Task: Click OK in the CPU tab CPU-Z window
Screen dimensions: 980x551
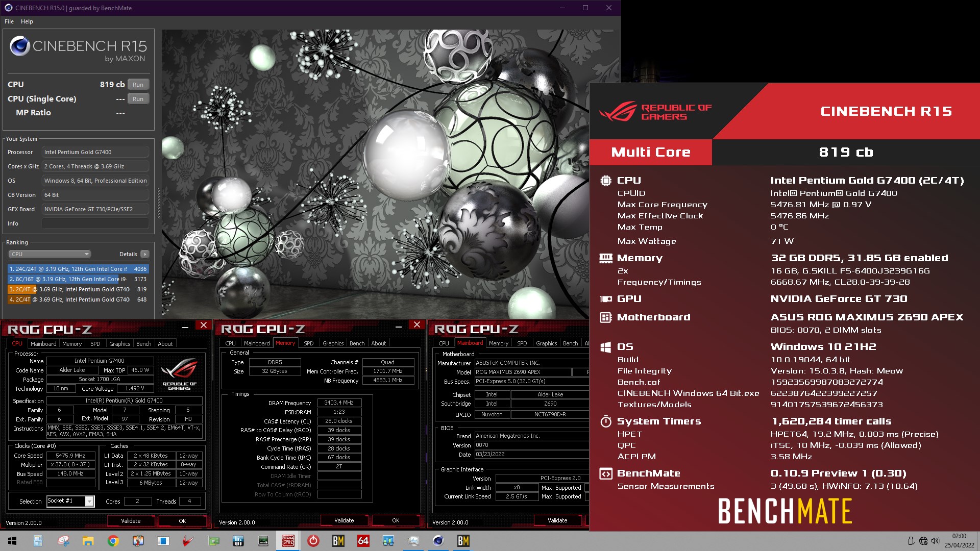Action: tap(183, 521)
